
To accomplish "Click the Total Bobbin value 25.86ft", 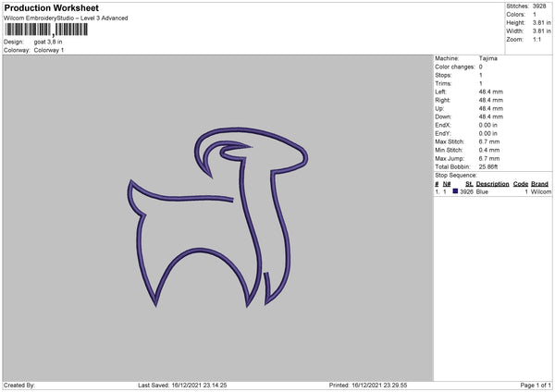I will click(x=488, y=167).
